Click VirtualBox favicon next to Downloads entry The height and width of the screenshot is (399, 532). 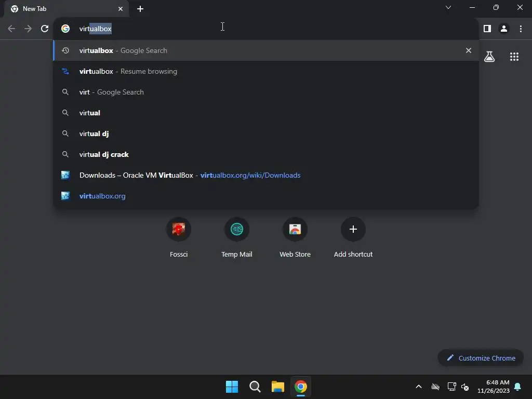[x=65, y=175]
